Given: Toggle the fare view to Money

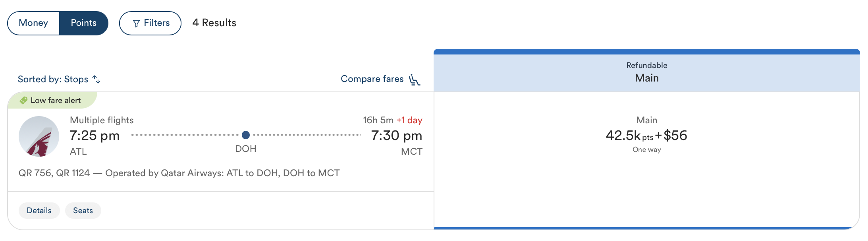Looking at the screenshot, I should tap(33, 23).
